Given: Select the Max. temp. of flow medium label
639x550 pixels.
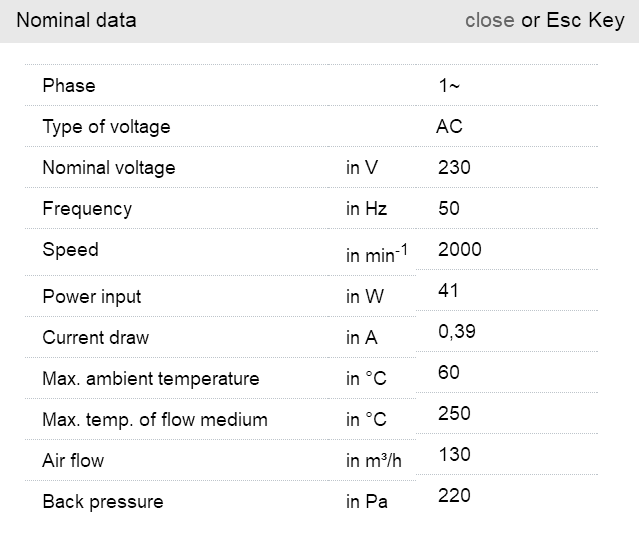Looking at the screenshot, I should point(155,420).
